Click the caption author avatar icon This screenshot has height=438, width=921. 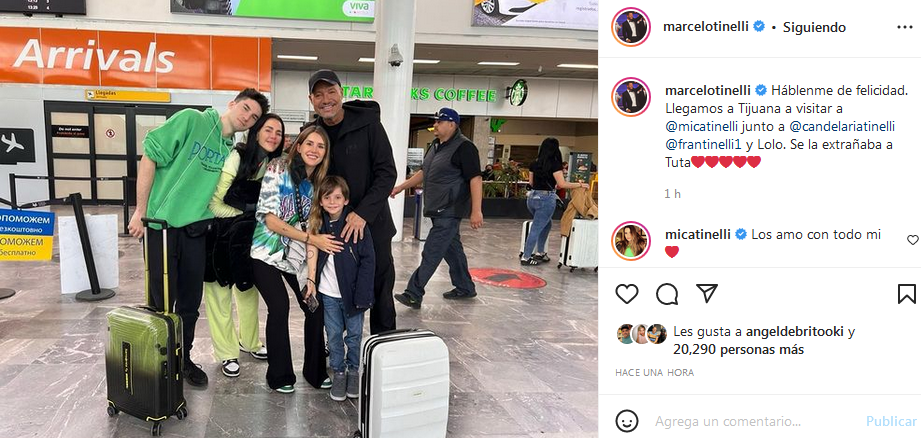tap(631, 96)
